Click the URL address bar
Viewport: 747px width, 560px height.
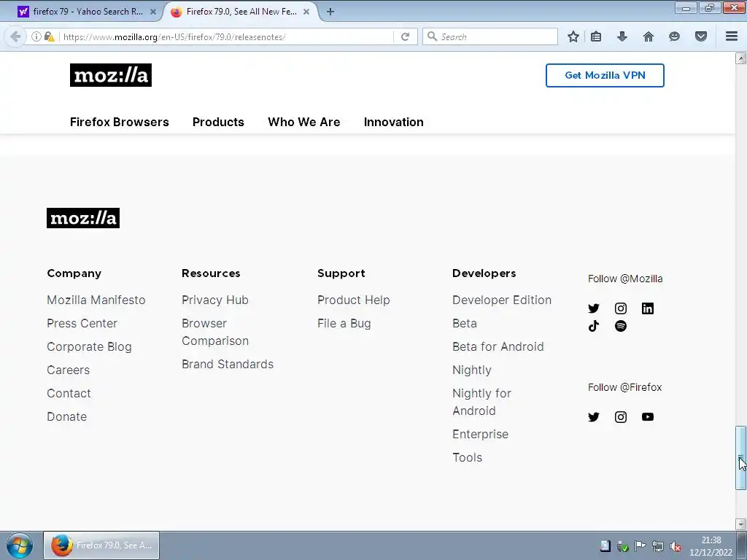[x=227, y=36]
